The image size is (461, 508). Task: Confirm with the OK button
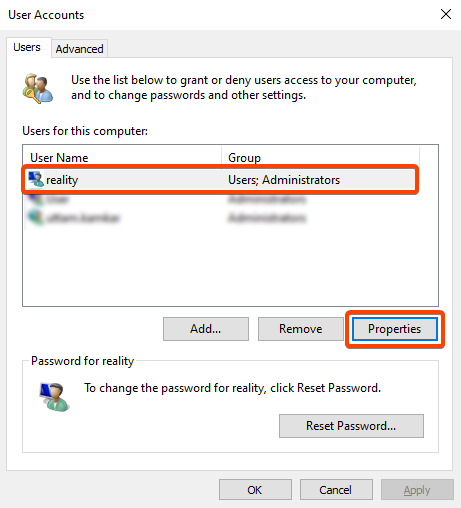coord(255,490)
